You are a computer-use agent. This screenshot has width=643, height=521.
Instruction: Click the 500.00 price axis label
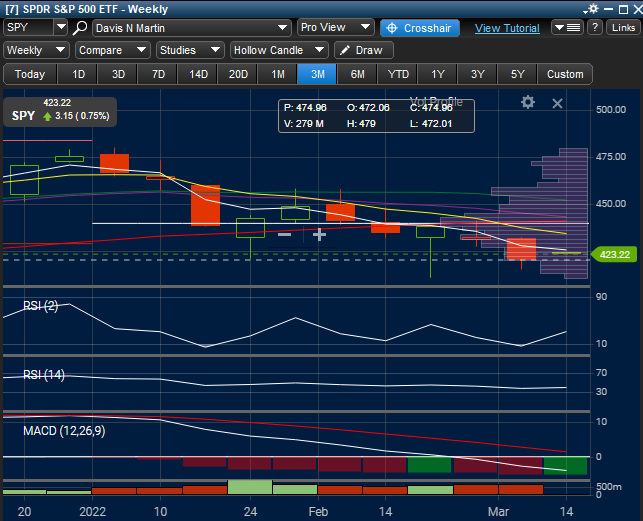pos(611,110)
